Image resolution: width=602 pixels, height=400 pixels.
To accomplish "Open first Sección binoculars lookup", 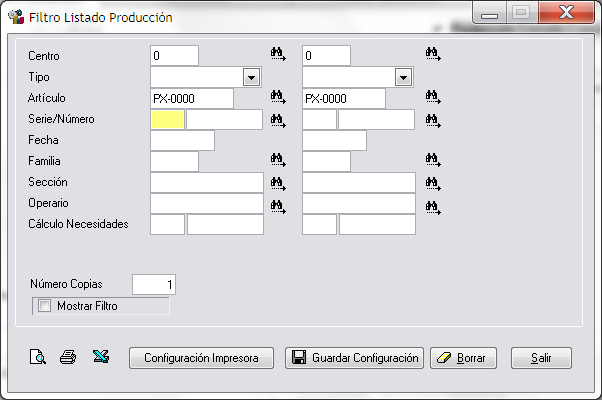I will point(278,183).
